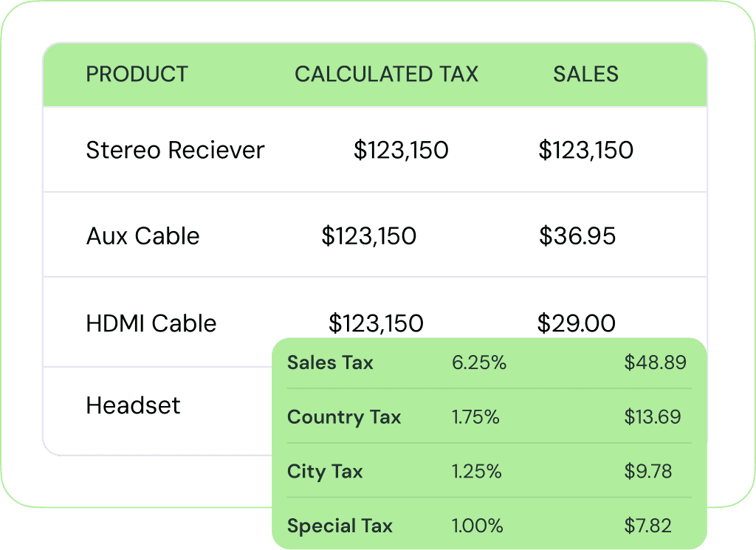This screenshot has height=550, width=756.
Task: Click the City Tax label
Action: click(x=325, y=472)
